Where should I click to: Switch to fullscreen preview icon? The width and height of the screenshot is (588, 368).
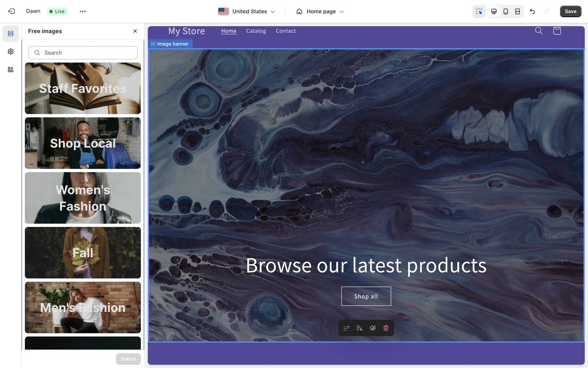tap(518, 11)
